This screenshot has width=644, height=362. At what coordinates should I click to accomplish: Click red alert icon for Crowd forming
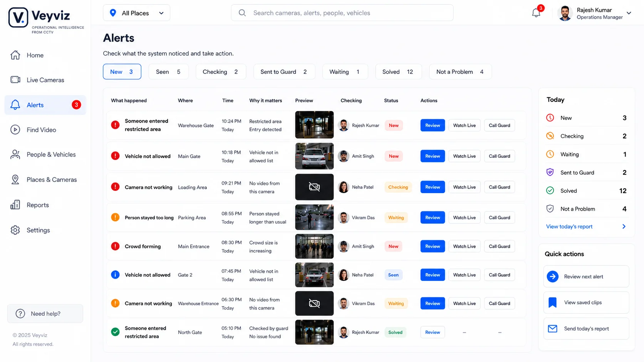point(115,246)
